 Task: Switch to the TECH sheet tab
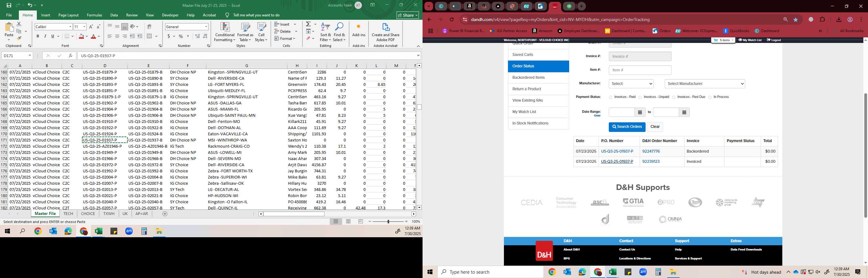68,214
